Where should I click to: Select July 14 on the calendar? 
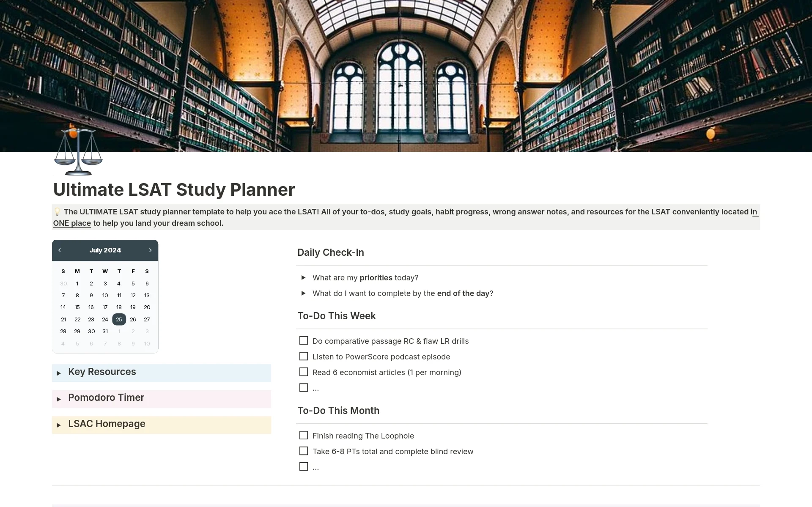(63, 307)
